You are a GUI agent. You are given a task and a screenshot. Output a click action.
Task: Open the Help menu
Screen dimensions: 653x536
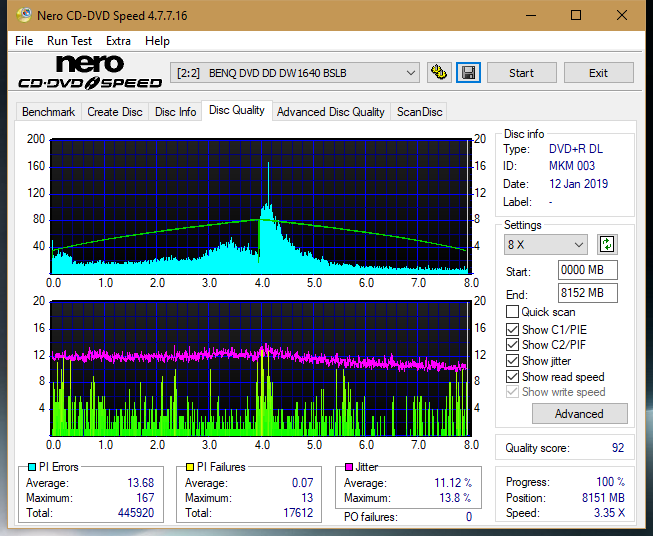pos(157,41)
